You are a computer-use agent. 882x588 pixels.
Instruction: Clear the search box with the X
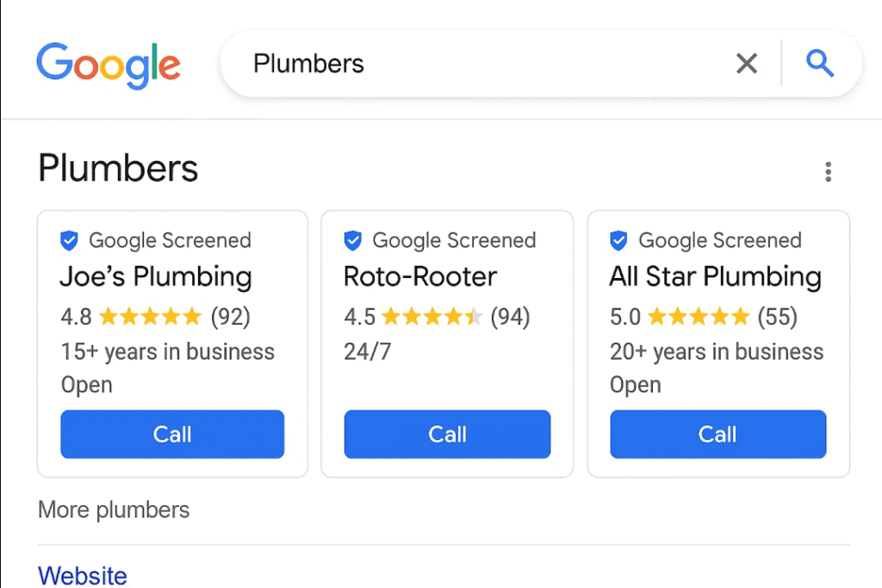tap(747, 64)
